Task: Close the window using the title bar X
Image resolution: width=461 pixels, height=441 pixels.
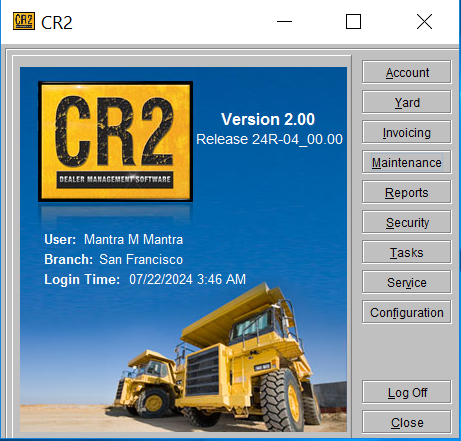Action: coord(424,22)
